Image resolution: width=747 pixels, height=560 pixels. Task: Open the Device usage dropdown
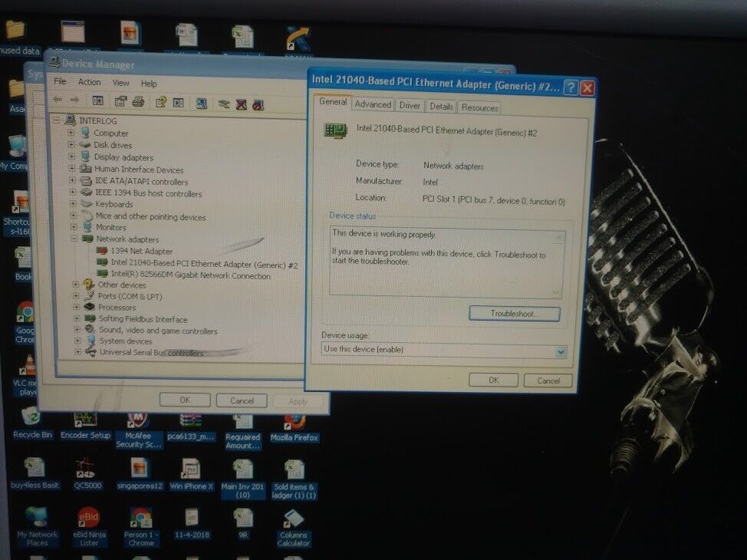tap(561, 352)
